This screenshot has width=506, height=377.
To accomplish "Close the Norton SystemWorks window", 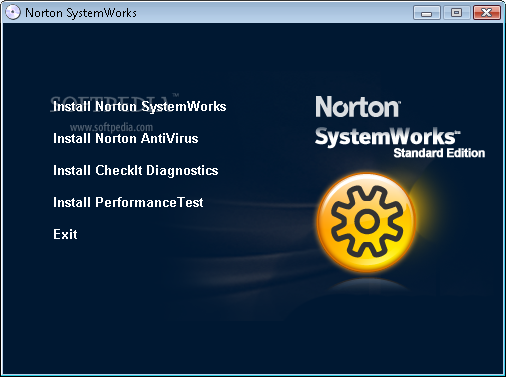I will click(487, 13).
